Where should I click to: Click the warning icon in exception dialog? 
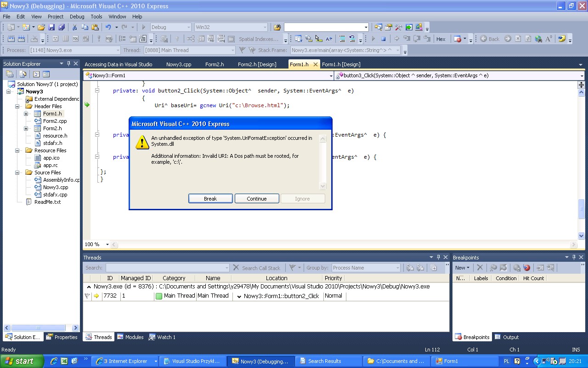[142, 142]
